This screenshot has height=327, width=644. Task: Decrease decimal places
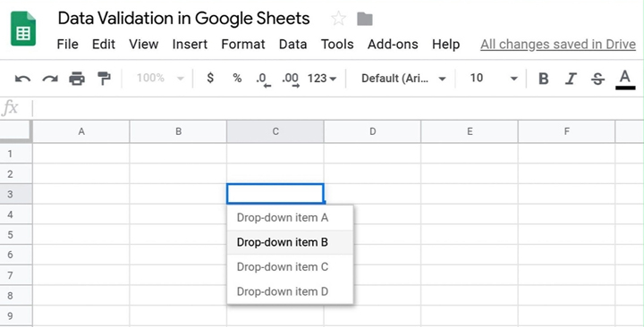click(x=263, y=80)
